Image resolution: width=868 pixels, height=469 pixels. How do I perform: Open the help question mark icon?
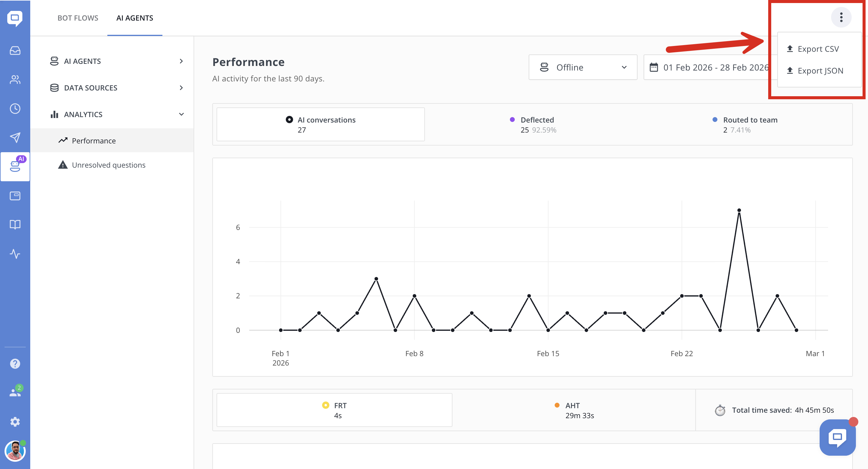(x=15, y=363)
